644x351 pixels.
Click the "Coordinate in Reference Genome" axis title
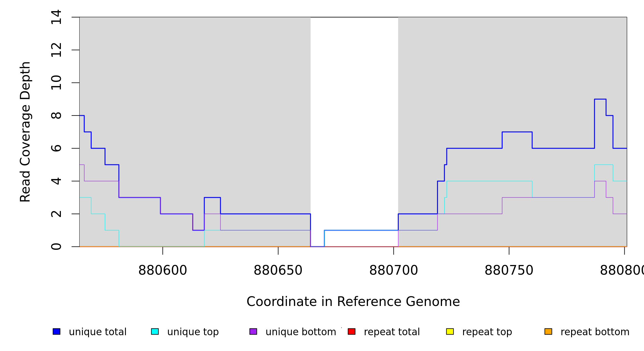[353, 302]
